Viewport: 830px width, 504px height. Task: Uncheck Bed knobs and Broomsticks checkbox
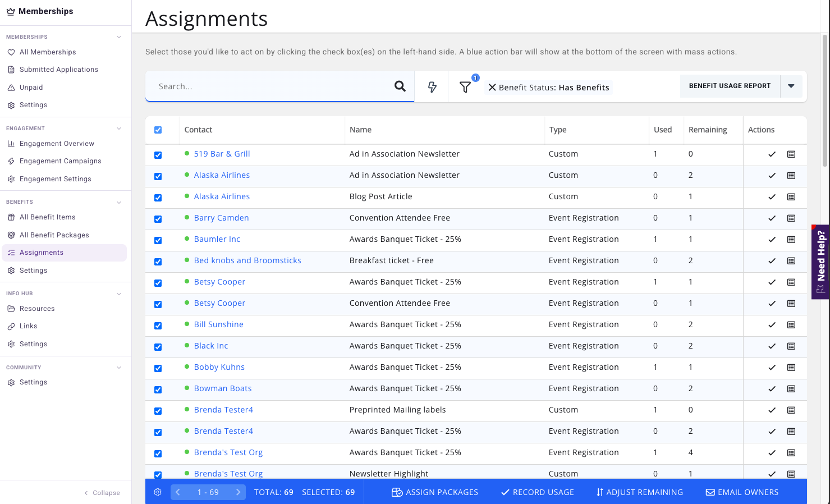click(158, 262)
